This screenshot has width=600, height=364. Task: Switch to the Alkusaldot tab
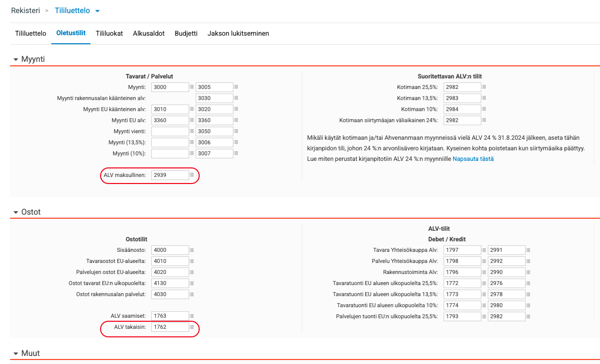pos(148,33)
